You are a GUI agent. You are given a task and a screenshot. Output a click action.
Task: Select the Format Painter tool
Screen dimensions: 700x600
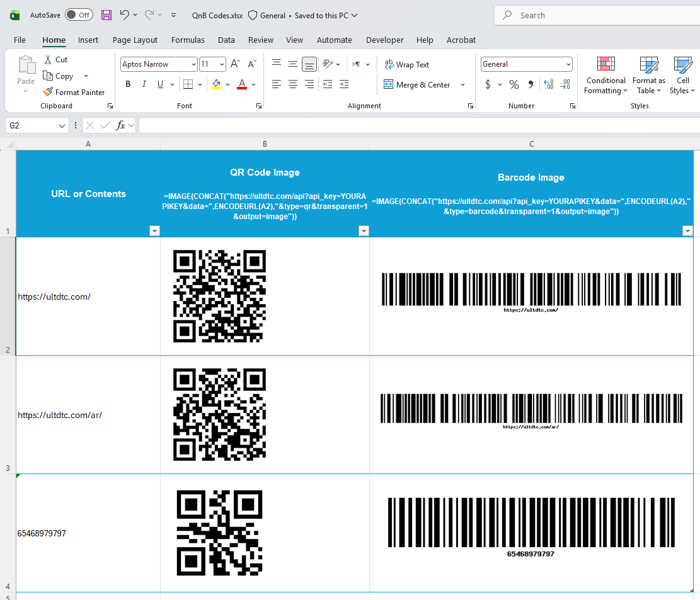(x=74, y=92)
